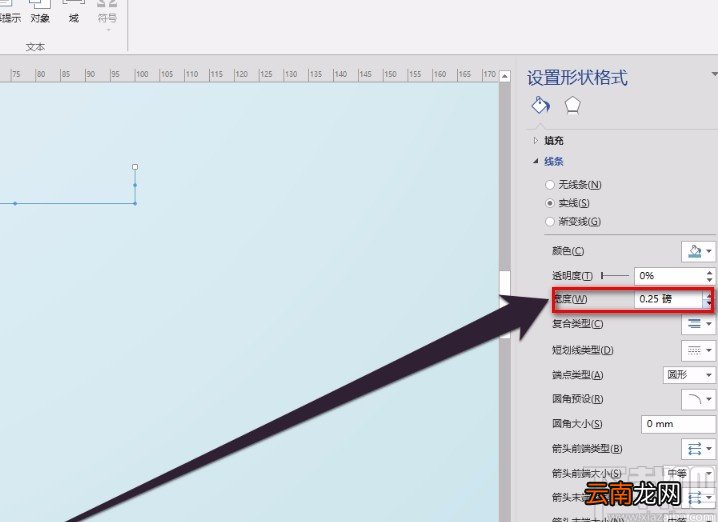The image size is (718, 522).
Task: Select 无线条(N) radio option
Action: click(550, 185)
